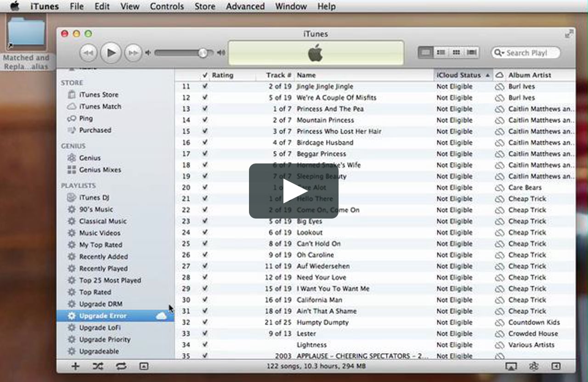The height and width of the screenshot is (382, 588).
Task: Click the low volume speaker icon
Action: point(148,53)
